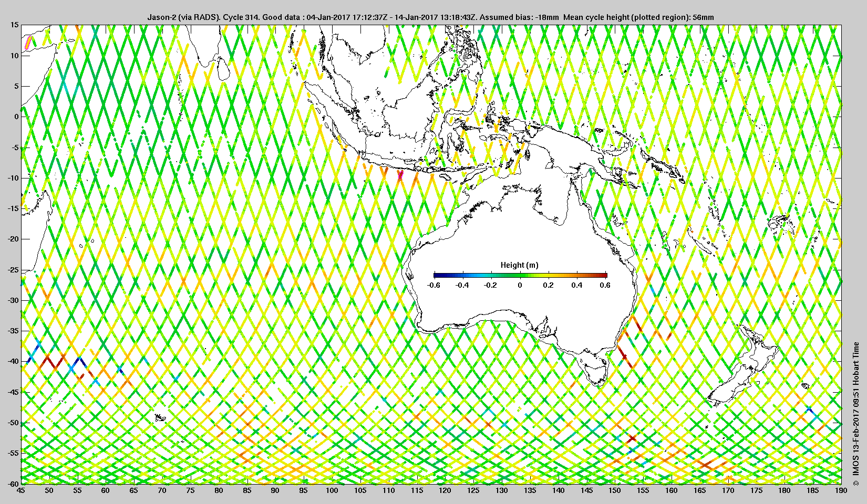This screenshot has height=504, width=867.
Task: Click longitude tick label 170 on bottom axis
Action: pos(728,490)
